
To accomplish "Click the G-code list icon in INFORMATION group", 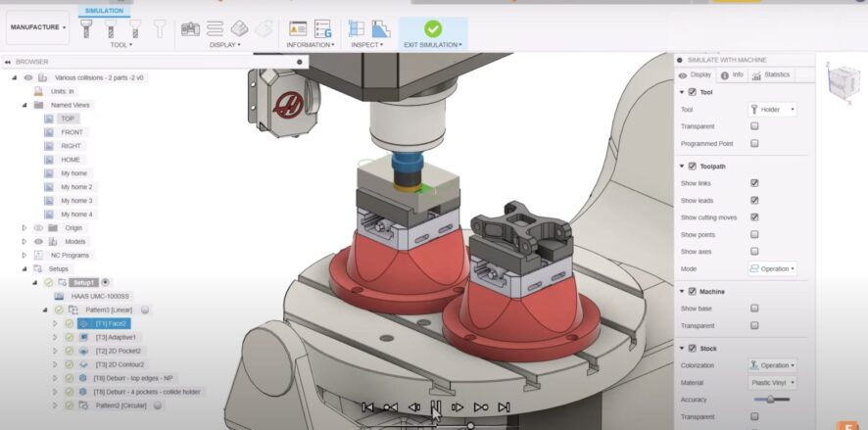I will [322, 28].
